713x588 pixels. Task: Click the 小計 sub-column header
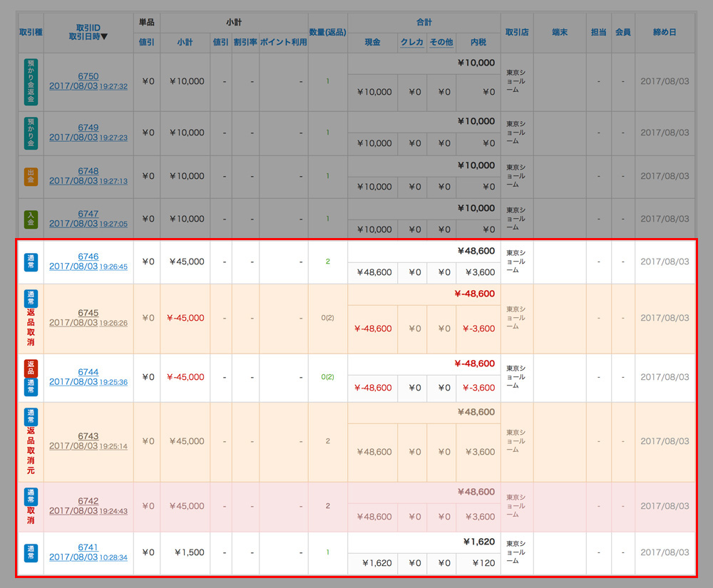(x=185, y=42)
